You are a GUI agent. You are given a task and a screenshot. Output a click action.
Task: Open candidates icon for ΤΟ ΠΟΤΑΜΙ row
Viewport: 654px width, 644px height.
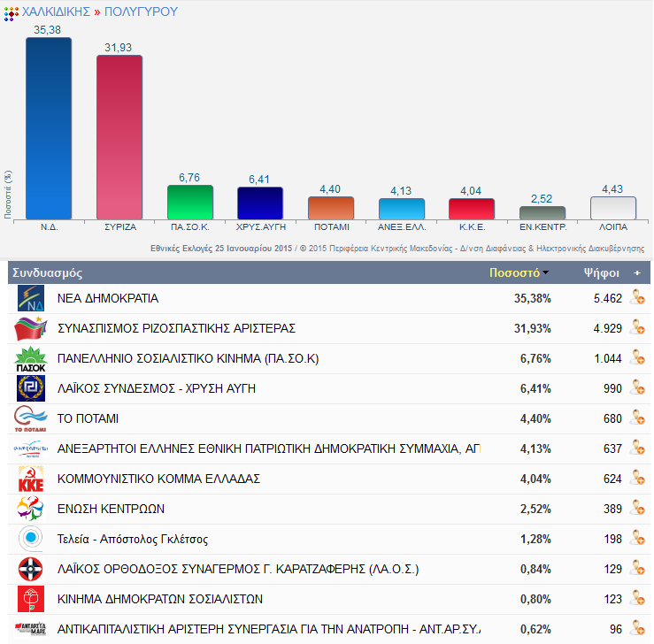point(638,418)
